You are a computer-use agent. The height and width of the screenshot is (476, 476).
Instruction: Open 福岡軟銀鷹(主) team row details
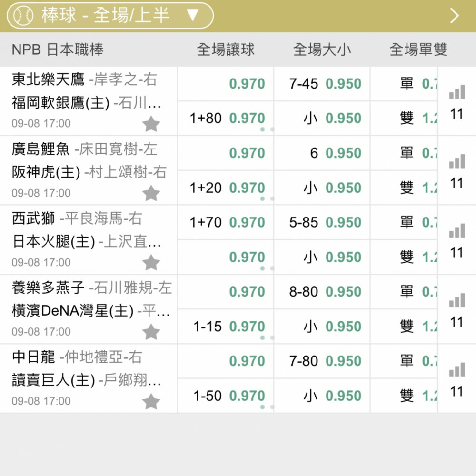pyautogui.click(x=87, y=103)
